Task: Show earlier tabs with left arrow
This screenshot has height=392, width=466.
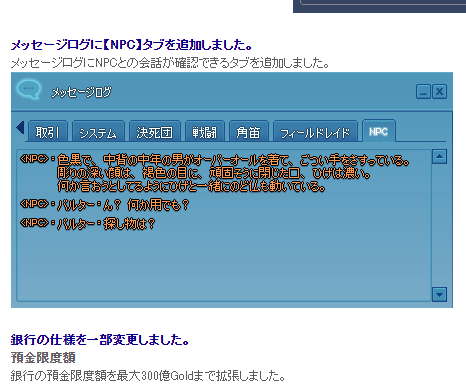Action: (20, 128)
